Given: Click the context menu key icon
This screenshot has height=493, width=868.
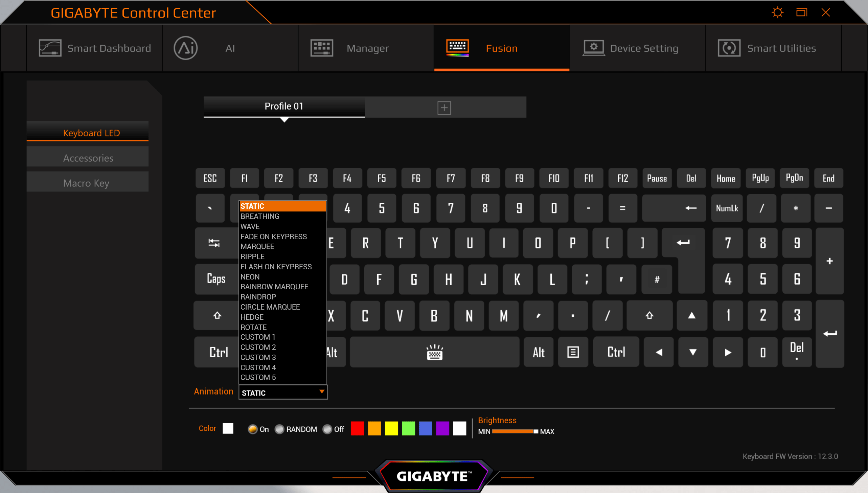Looking at the screenshot, I should [x=573, y=352].
